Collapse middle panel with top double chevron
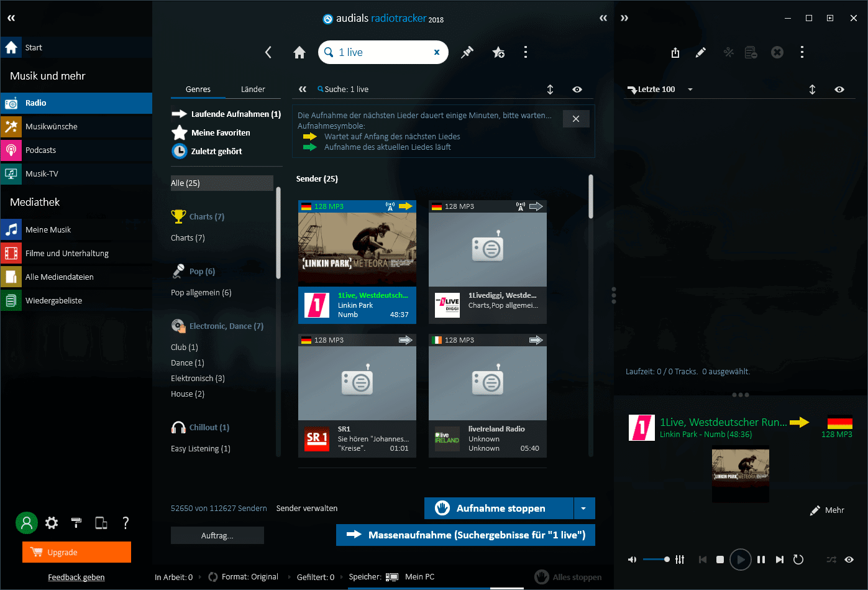This screenshot has width=868, height=590. click(603, 18)
